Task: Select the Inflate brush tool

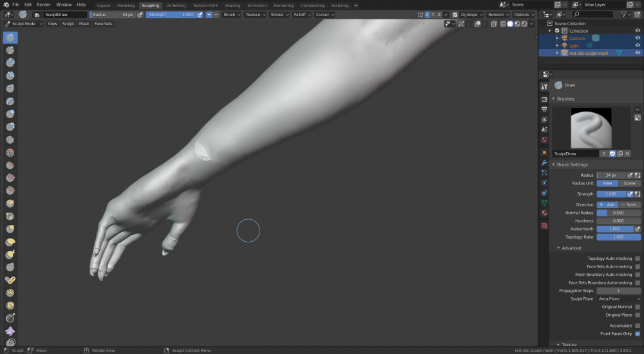Action: tap(10, 114)
